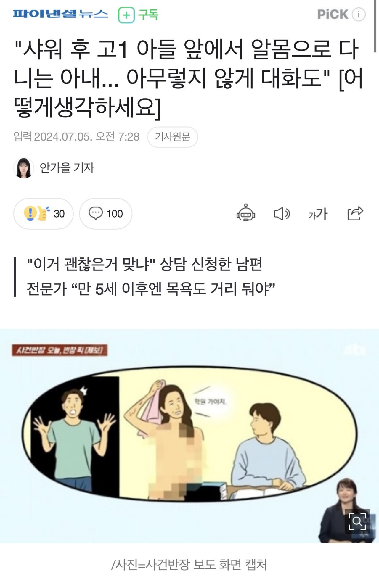Share the article via share icon
Viewport: 379px width, 588px height.
(355, 213)
